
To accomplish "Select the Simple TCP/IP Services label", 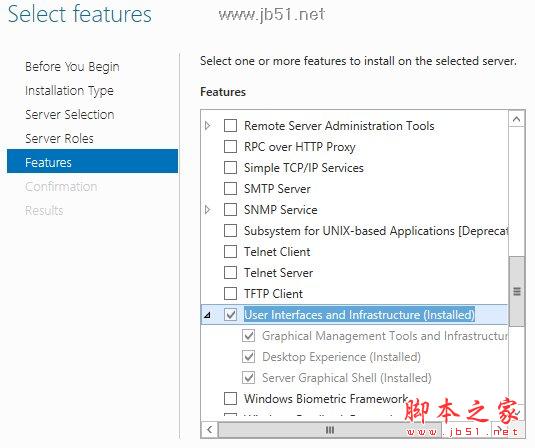I will tap(304, 168).
